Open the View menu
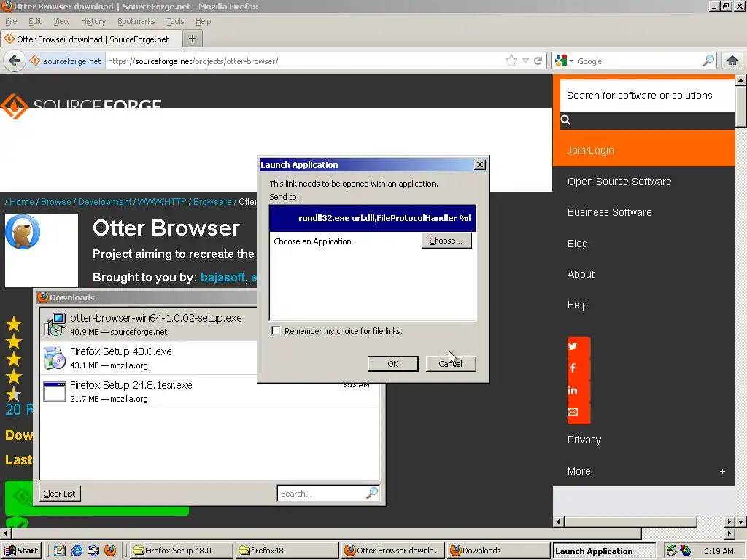 pyautogui.click(x=61, y=21)
